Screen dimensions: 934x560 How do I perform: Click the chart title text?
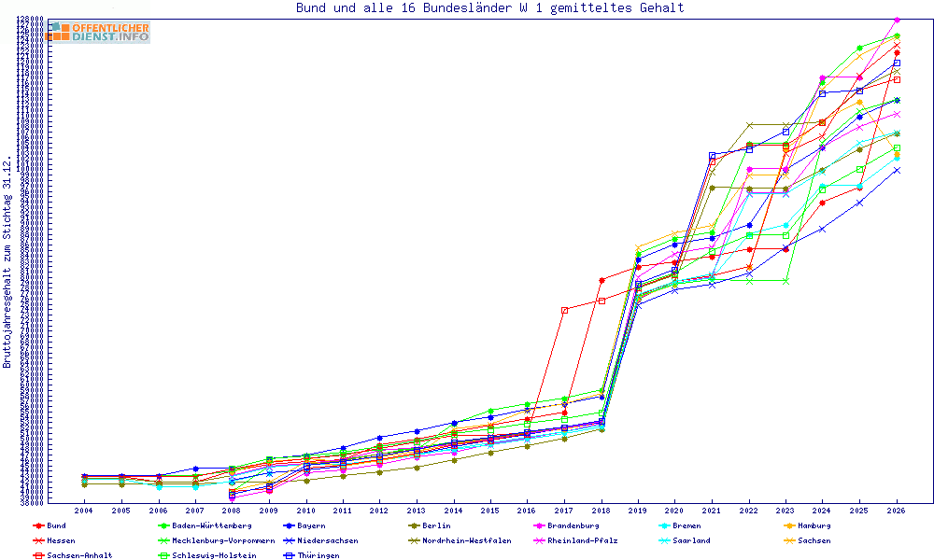coord(490,7)
